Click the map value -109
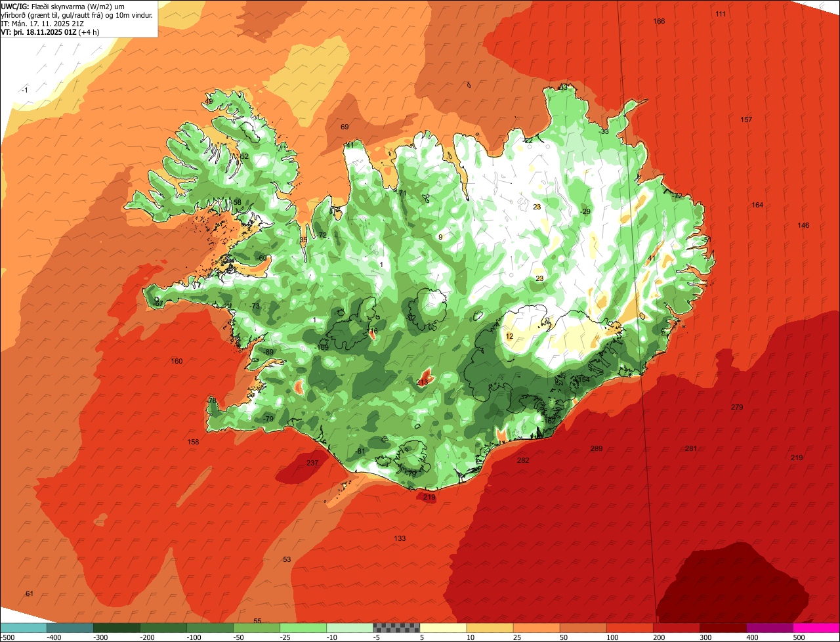Viewport: 840px width, 642px height. [322, 347]
